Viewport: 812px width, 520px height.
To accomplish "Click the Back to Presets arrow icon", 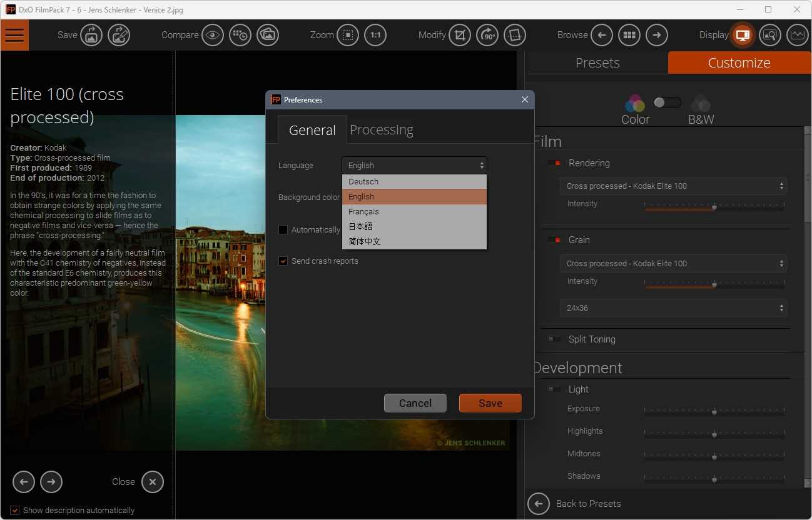I will coord(539,504).
